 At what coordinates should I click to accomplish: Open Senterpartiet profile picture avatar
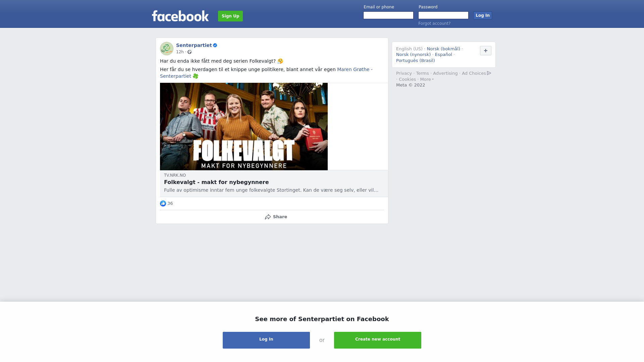click(x=167, y=49)
